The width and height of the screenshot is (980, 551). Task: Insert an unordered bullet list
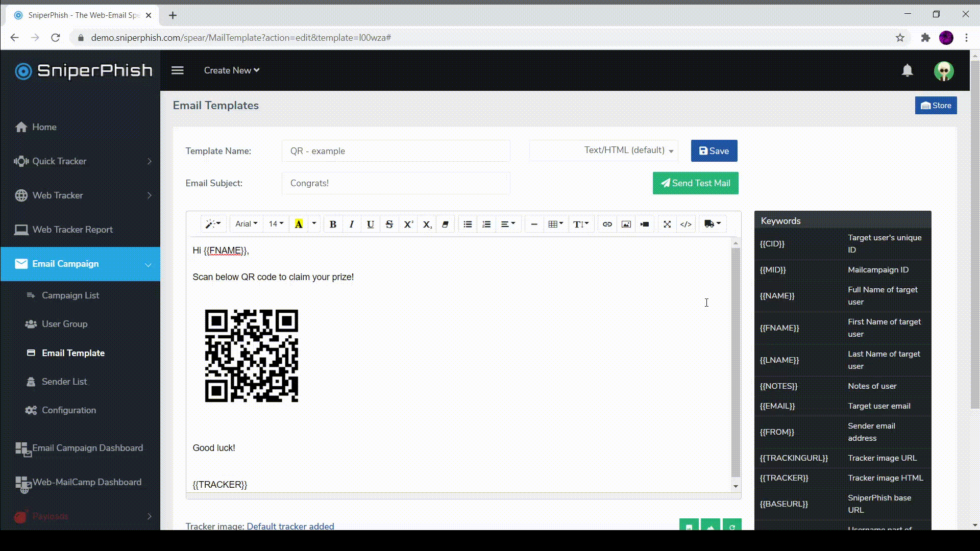point(468,224)
